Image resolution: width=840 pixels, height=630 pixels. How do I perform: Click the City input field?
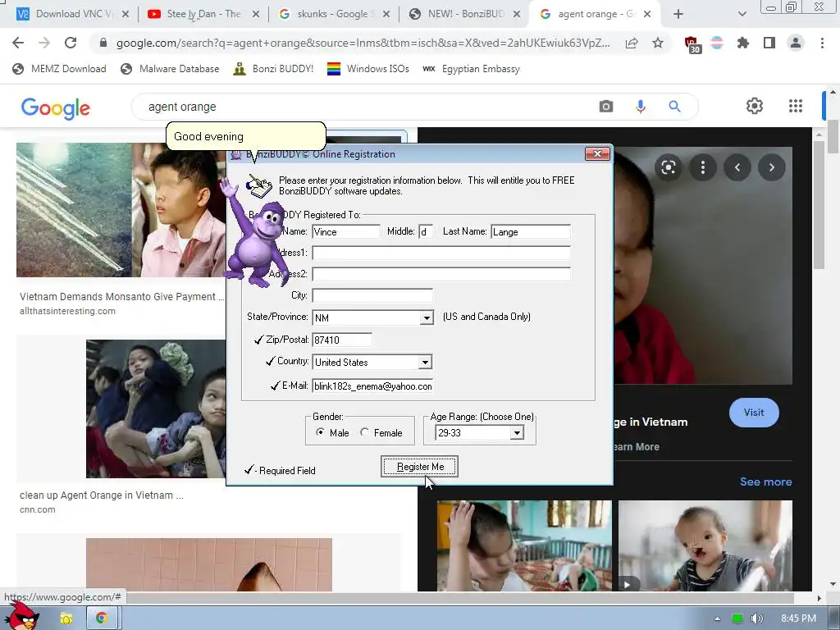tap(372, 295)
